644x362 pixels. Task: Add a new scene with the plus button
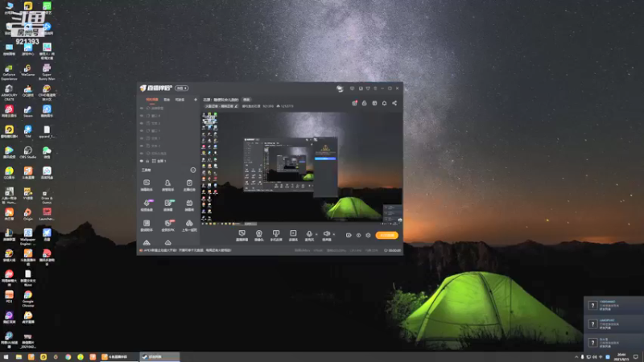(x=195, y=99)
